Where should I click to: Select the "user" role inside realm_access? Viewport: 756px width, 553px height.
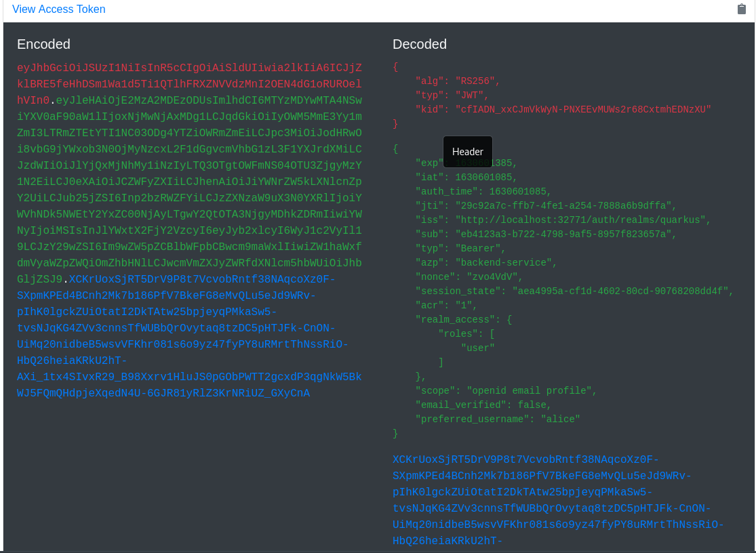(478, 348)
